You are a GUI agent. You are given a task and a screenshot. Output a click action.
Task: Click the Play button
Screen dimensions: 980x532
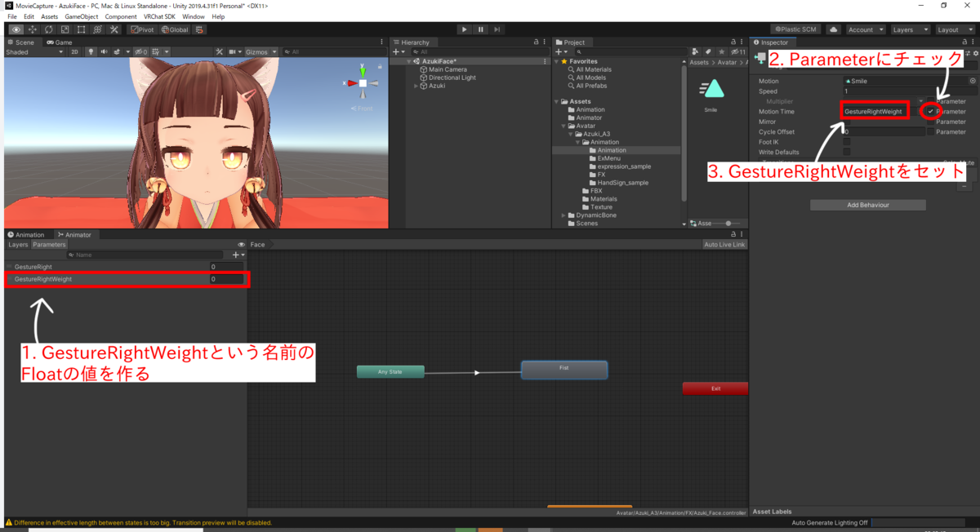coord(464,29)
